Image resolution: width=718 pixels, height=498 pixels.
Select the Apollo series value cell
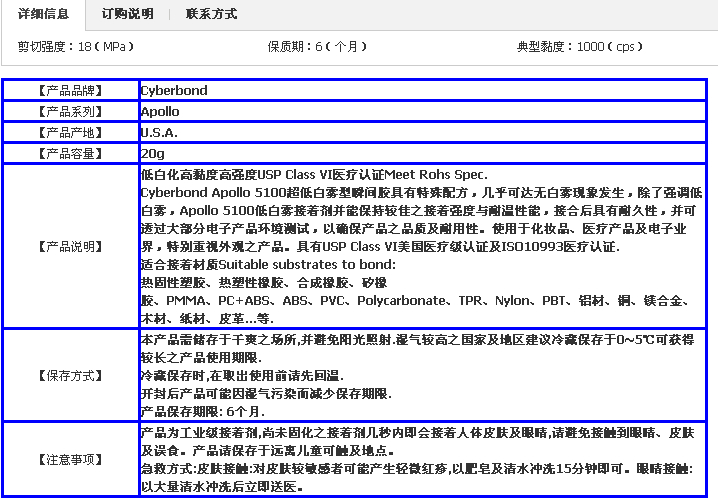tap(422, 111)
